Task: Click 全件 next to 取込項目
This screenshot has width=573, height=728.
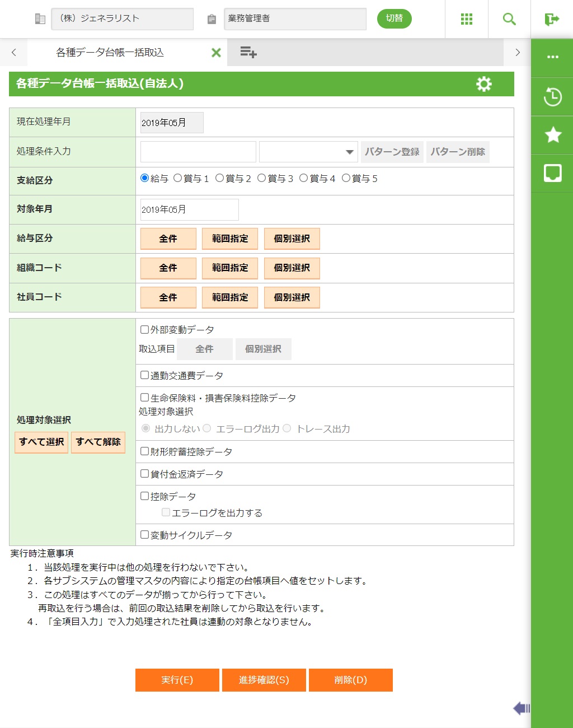Action: coord(204,349)
